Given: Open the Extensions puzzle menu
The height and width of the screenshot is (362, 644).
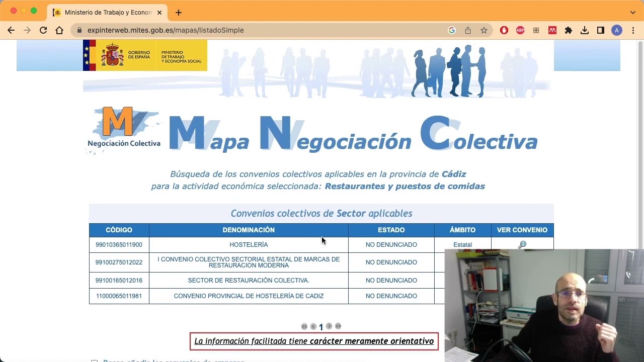Looking at the screenshot, I should tap(569, 30).
